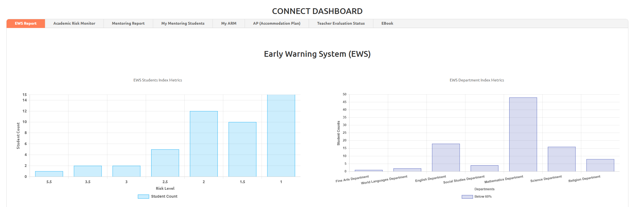644x207 pixels.
Task: Open the Mentoring Report tab
Action: pyautogui.click(x=128, y=24)
